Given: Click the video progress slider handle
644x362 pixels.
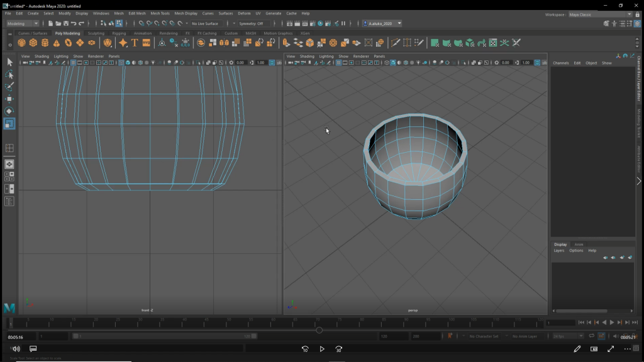Looking at the screenshot, I should pos(319,330).
